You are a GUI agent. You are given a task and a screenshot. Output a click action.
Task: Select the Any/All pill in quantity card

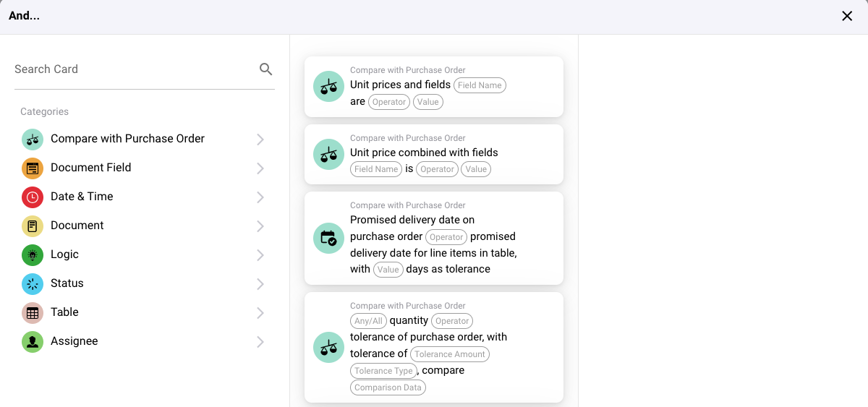point(368,321)
